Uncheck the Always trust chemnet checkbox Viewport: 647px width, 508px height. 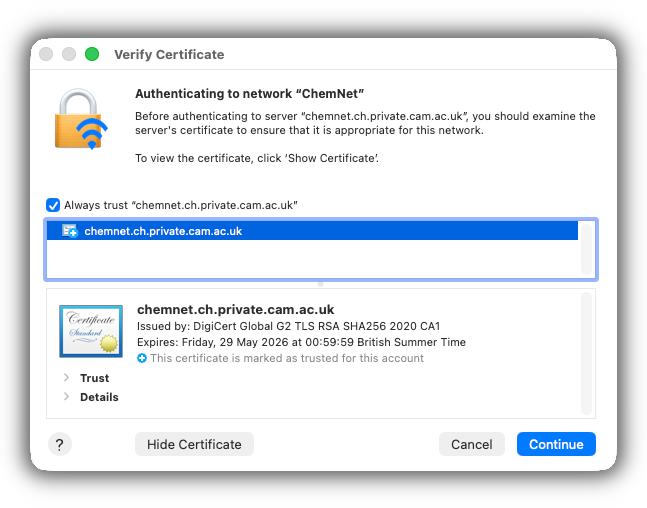click(53, 205)
